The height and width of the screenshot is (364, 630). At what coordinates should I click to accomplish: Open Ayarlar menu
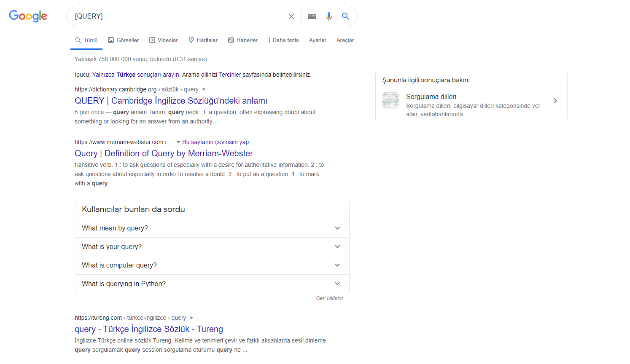point(318,40)
